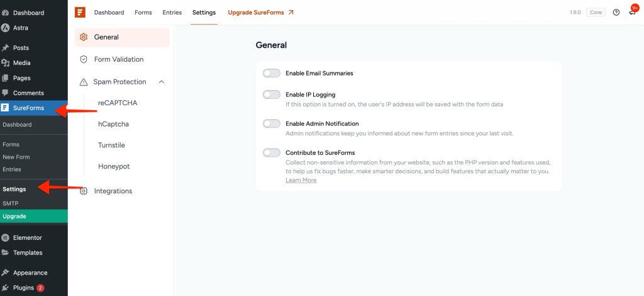
Task: Click the Pages icon in sidebar
Action: click(x=5, y=78)
